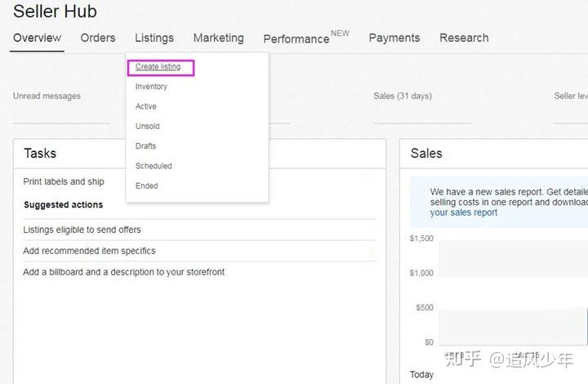This screenshot has height=384, width=588.
Task: Open Listings eligible to send offers
Action: [82, 230]
